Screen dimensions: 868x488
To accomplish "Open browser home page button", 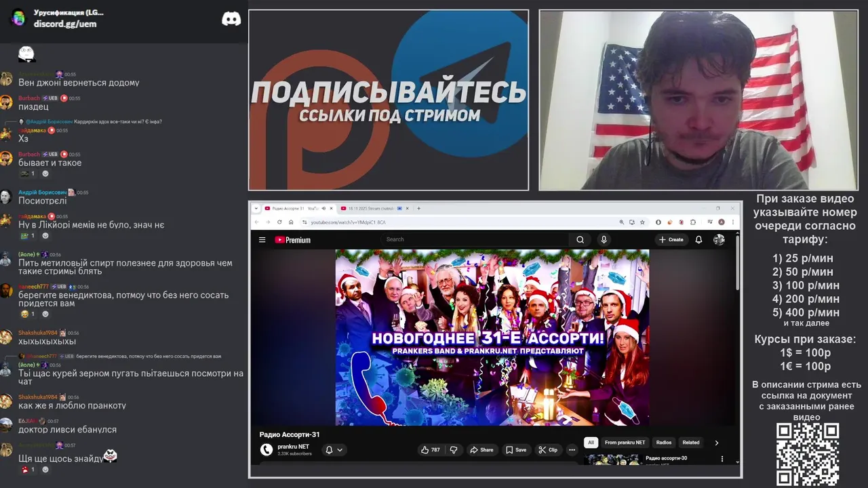I will click(x=291, y=222).
